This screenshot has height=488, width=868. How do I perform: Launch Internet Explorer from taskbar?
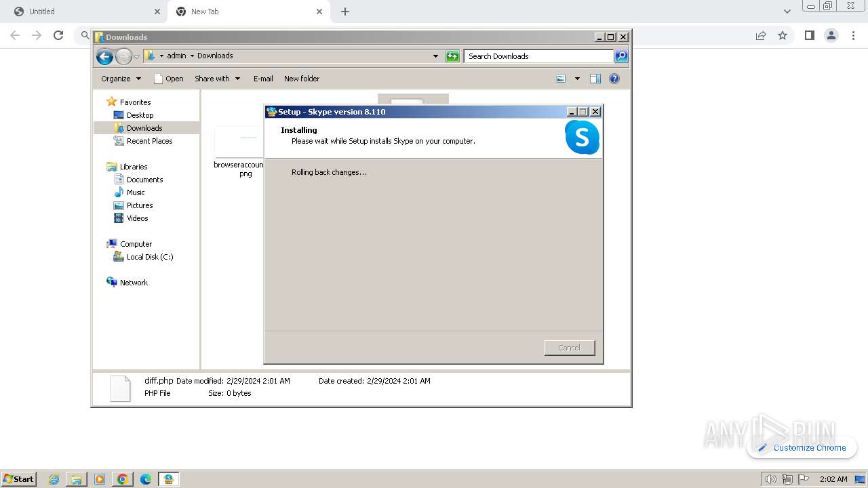tap(54, 479)
